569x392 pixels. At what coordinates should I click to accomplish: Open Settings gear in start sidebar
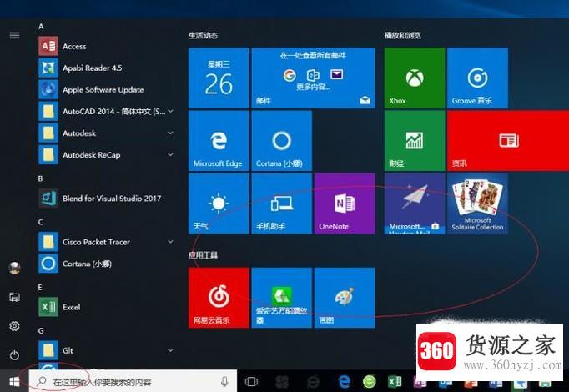(14, 326)
